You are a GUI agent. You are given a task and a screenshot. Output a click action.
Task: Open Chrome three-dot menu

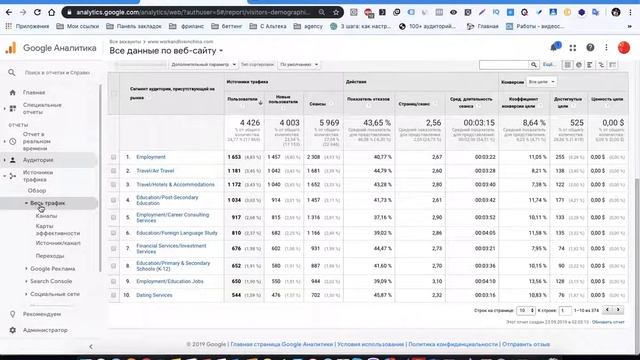click(x=631, y=12)
